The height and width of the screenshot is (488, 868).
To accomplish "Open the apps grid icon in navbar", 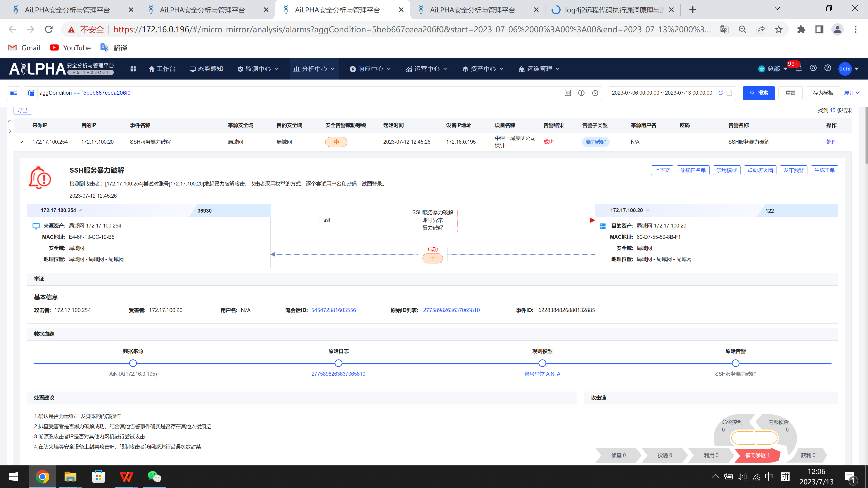I will [x=133, y=69].
